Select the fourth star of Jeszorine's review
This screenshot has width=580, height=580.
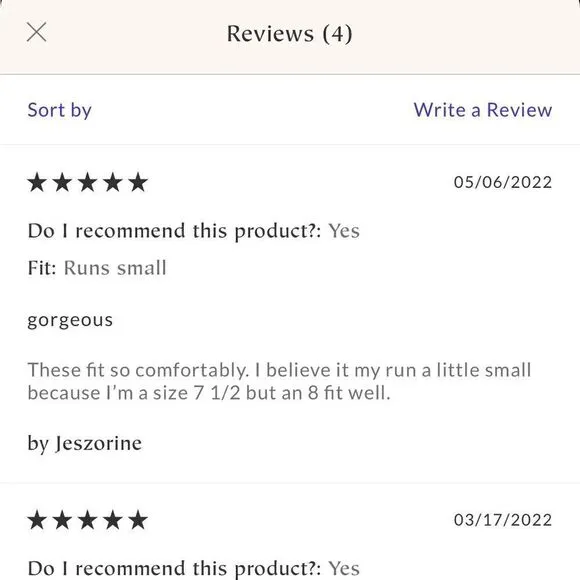point(113,182)
